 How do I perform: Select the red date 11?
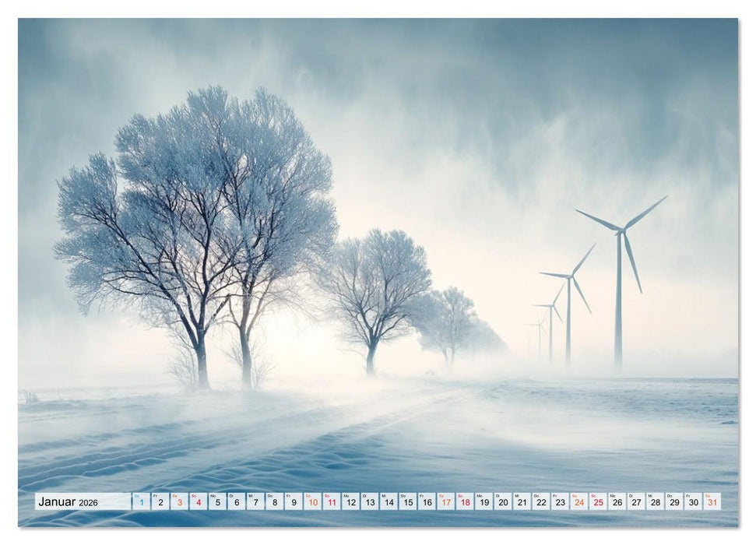(330, 504)
